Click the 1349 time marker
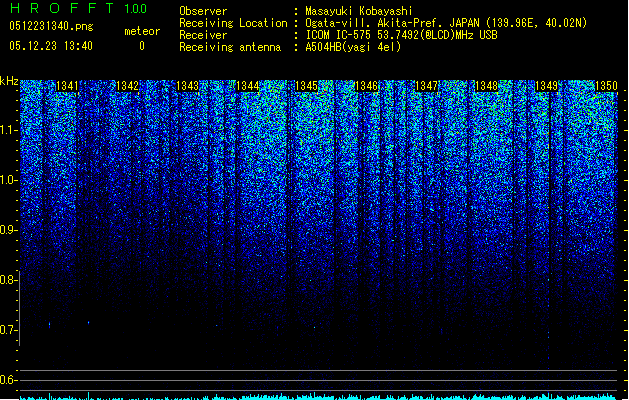This screenshot has width=629, height=400. [x=546, y=86]
